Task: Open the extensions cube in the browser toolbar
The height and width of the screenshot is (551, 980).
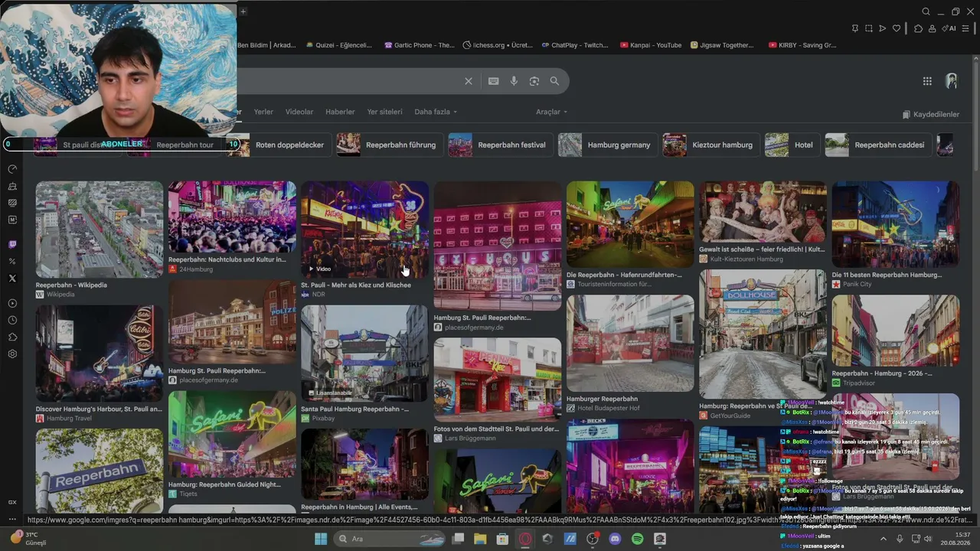Action: tap(918, 28)
